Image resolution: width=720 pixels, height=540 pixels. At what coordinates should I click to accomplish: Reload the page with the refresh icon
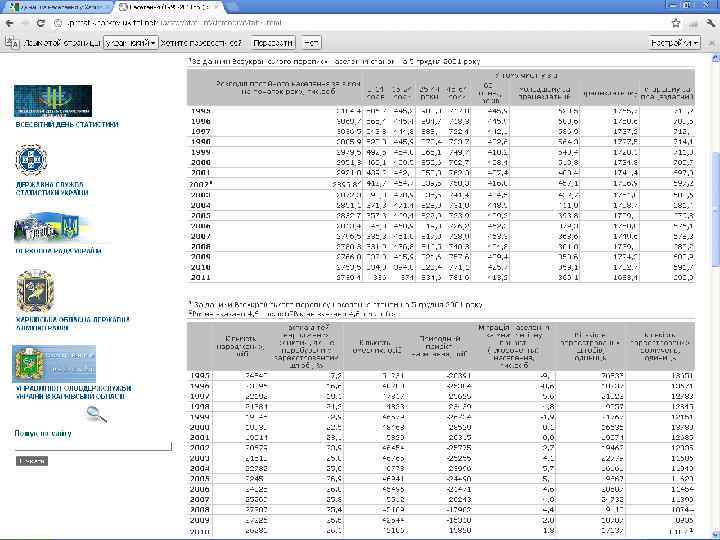(41, 23)
